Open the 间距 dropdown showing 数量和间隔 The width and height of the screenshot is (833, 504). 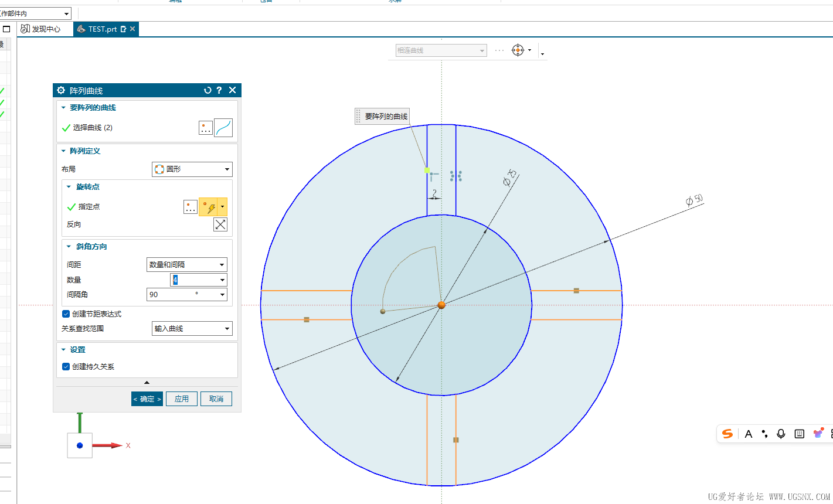click(x=186, y=265)
